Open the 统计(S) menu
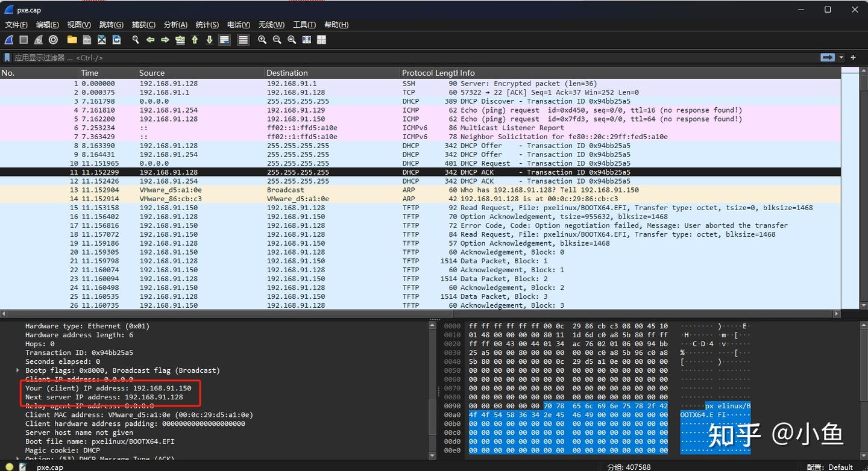This screenshot has width=868, height=471. pos(207,25)
